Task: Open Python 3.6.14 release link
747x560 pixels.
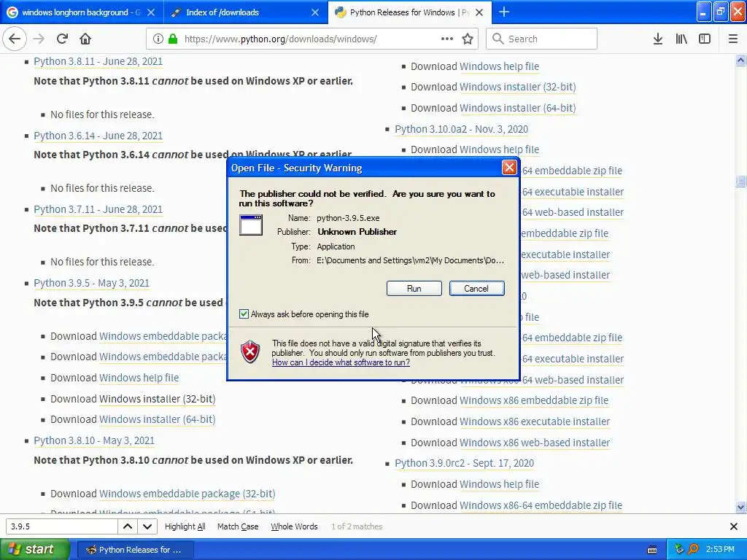Action: tap(98, 136)
